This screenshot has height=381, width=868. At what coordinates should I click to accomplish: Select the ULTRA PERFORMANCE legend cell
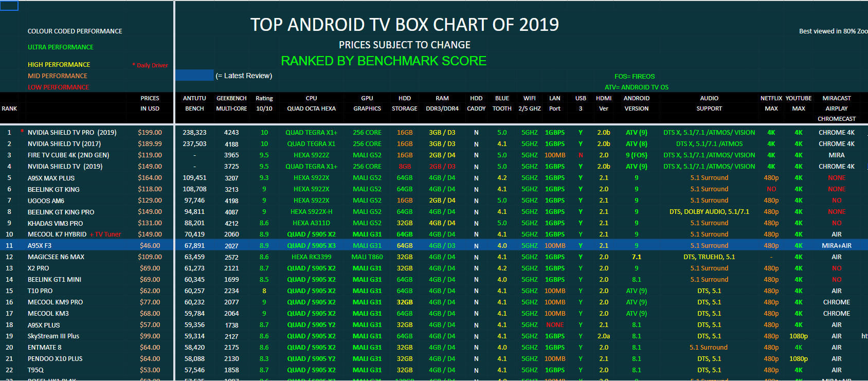[61, 47]
